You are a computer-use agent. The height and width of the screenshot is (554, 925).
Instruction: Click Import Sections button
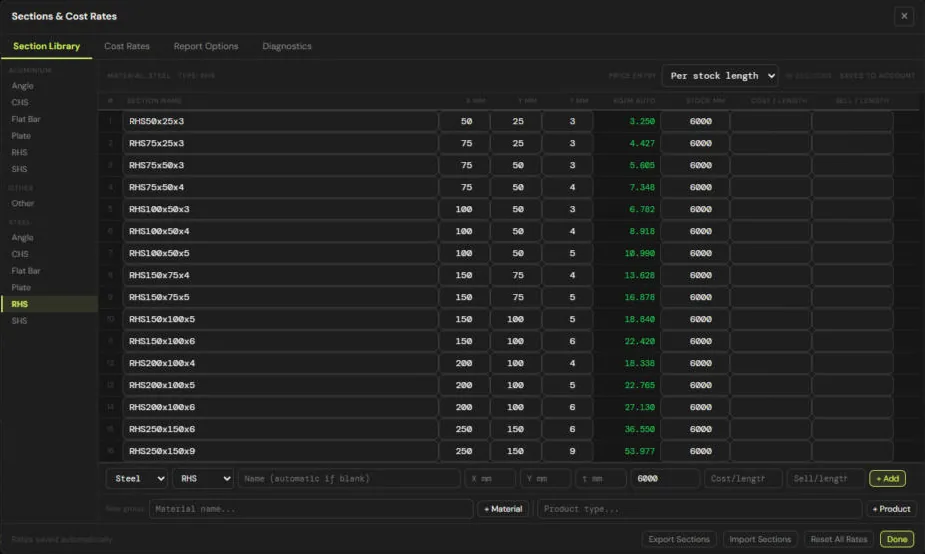pyautogui.click(x=760, y=539)
